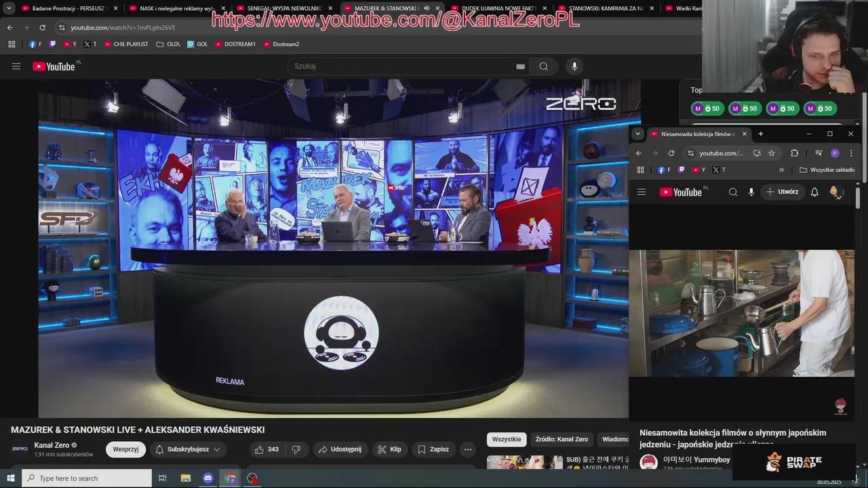Open notifications bell in small YouTube window

pyautogui.click(x=814, y=192)
